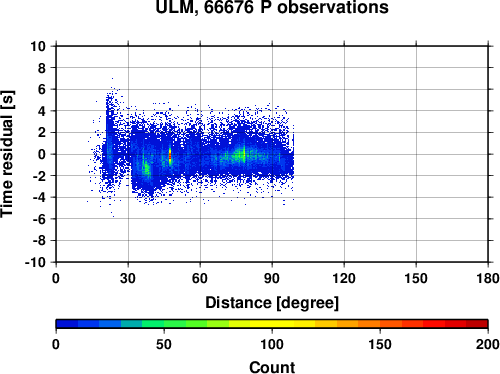Click the x-axis tick label '180'
The width and height of the screenshot is (500, 374).
488,278
